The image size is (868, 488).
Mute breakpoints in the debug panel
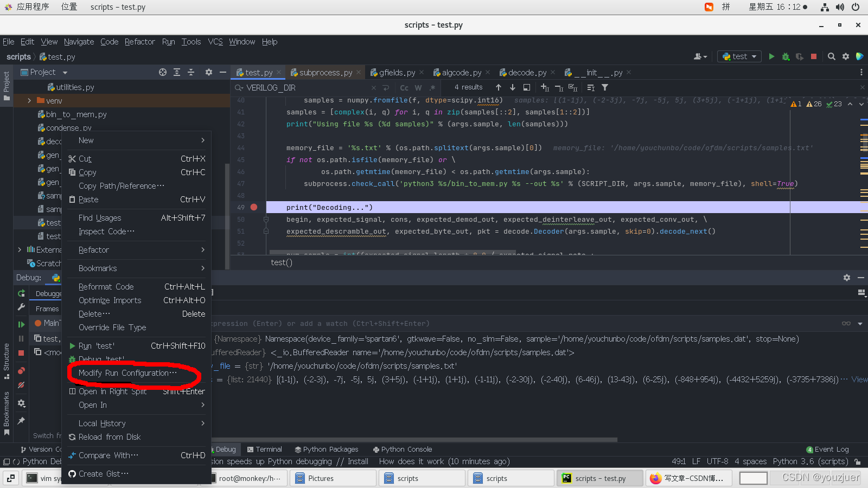coord(21,385)
